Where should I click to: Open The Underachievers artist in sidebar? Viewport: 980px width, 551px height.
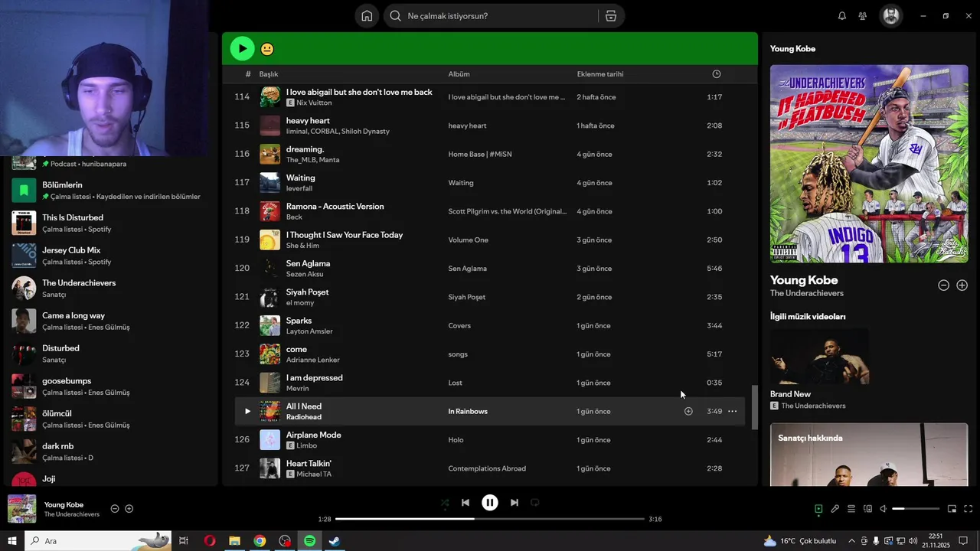(109, 289)
